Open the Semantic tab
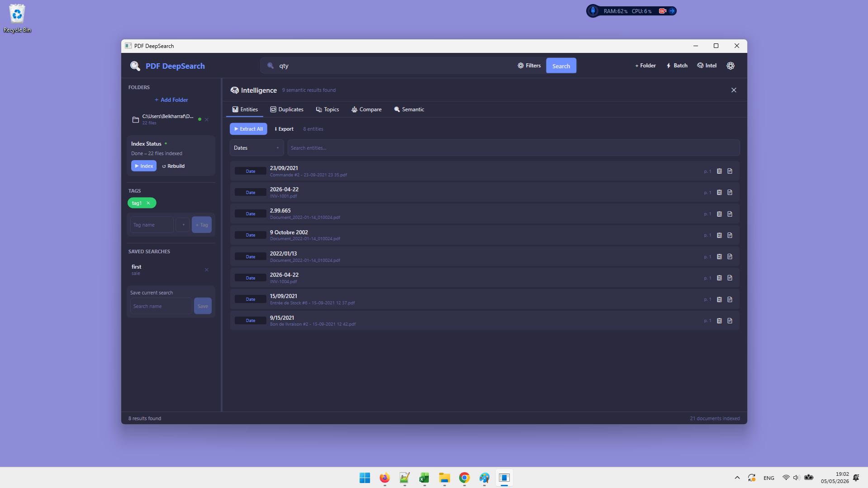The width and height of the screenshot is (868, 488). pos(409,109)
